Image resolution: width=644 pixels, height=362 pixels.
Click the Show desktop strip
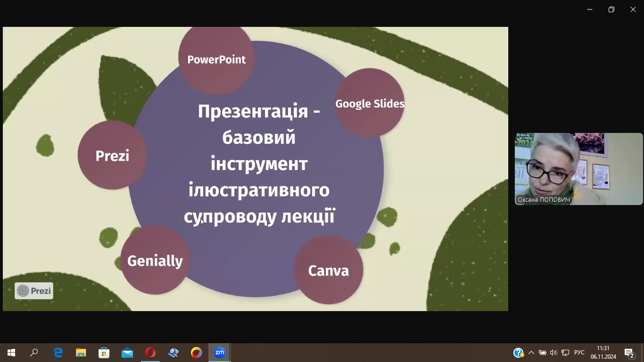(x=643, y=353)
